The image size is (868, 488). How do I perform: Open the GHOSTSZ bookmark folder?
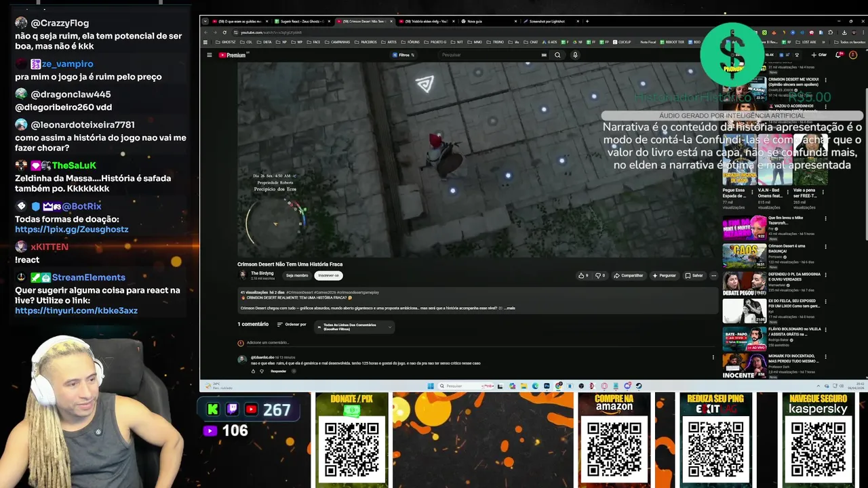tap(225, 42)
